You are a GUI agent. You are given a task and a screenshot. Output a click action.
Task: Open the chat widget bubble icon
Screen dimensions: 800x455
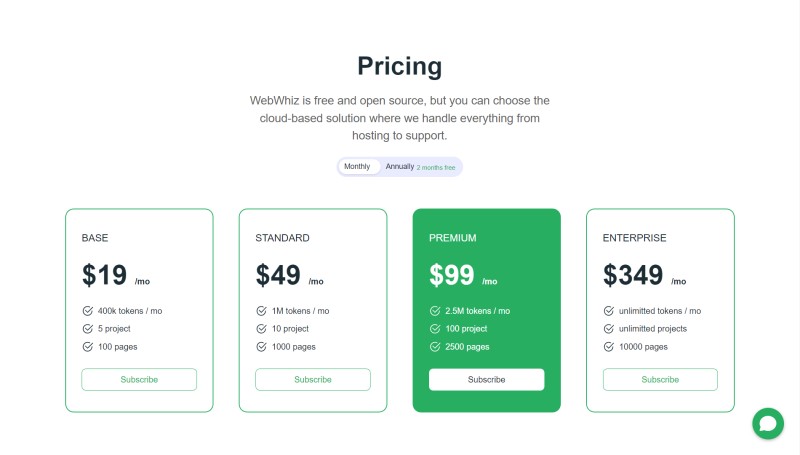pyautogui.click(x=767, y=423)
